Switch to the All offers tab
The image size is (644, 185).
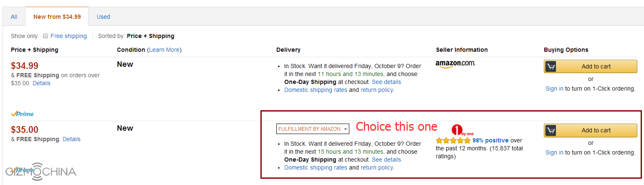tap(14, 17)
